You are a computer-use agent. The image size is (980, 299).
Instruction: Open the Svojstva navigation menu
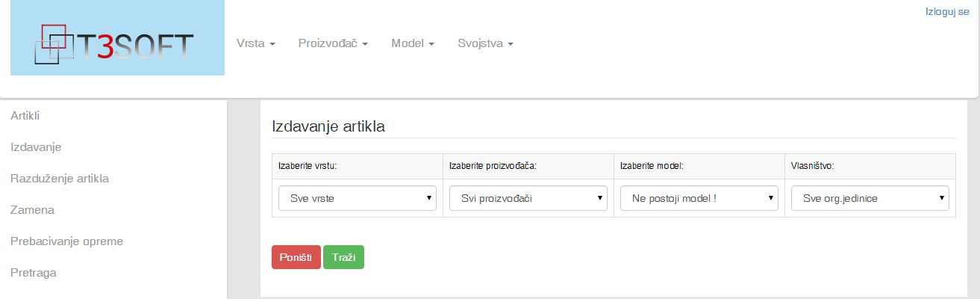pyautogui.click(x=485, y=43)
